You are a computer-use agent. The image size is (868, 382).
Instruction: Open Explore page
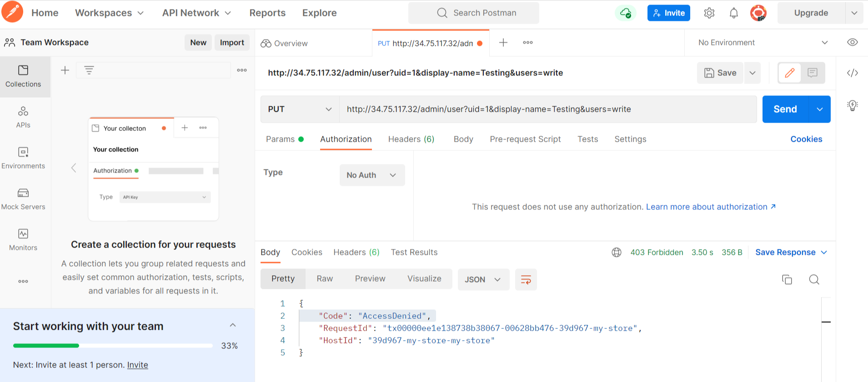click(319, 13)
